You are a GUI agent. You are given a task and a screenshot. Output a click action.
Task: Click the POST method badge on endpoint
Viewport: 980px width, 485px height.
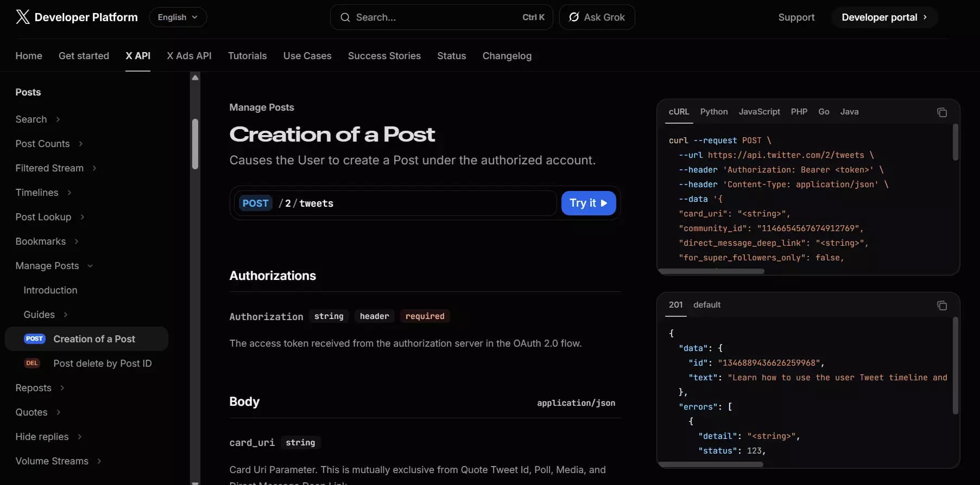click(255, 203)
